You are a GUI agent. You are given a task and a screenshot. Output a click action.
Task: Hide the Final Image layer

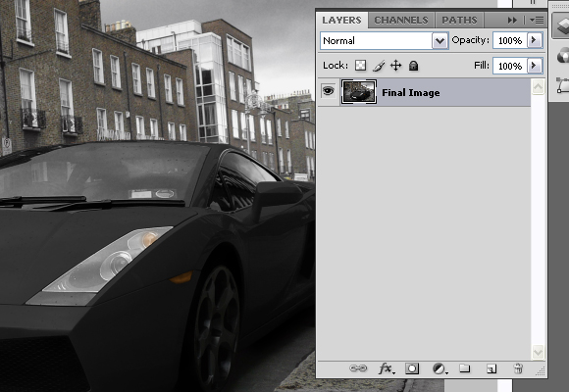328,91
